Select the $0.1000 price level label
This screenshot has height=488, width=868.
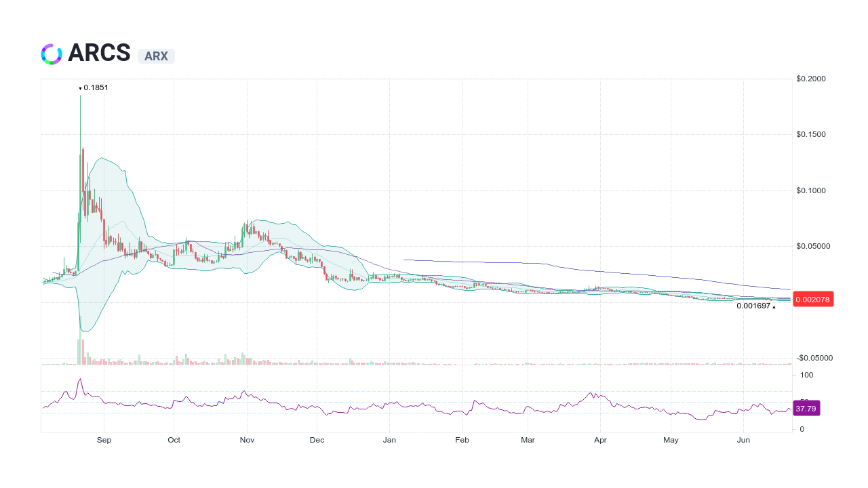click(x=810, y=190)
